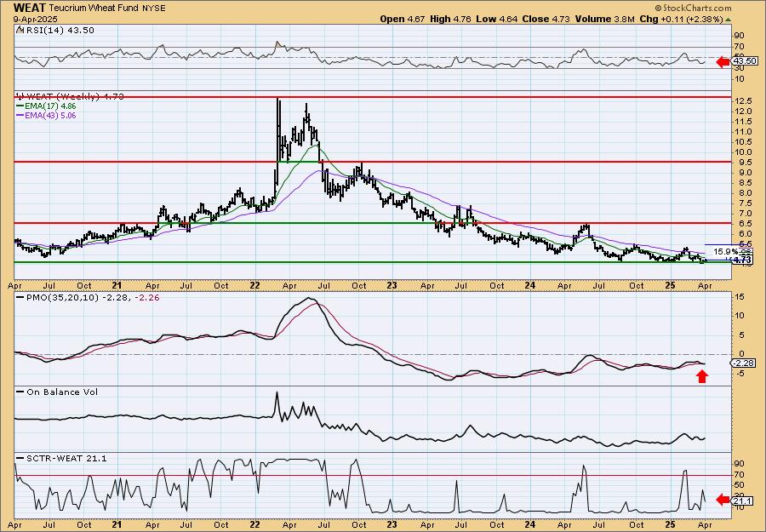Image resolution: width=766 pixels, height=532 pixels.
Task: Click the Volume 3.8M reading
Action: click(605, 19)
